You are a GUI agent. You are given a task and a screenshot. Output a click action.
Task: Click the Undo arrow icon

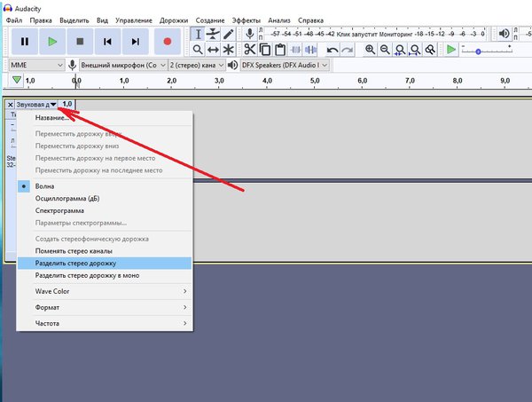click(x=332, y=50)
